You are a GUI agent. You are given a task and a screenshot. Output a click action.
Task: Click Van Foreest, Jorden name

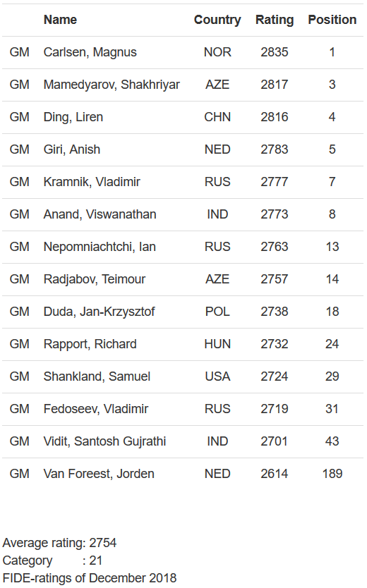[x=99, y=474]
